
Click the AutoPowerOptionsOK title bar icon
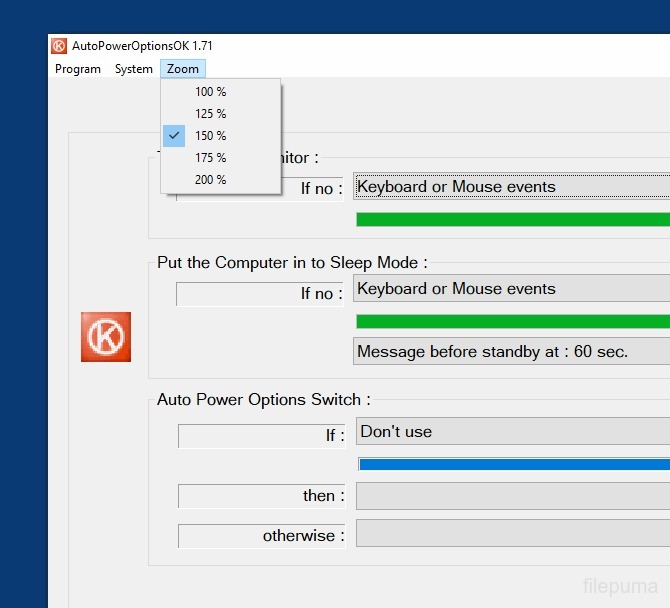59,46
